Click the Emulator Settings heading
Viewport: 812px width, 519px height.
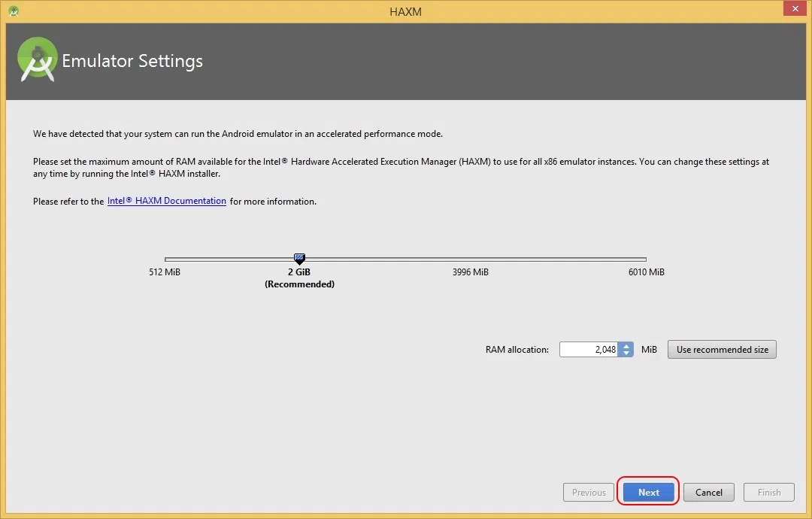click(x=132, y=61)
